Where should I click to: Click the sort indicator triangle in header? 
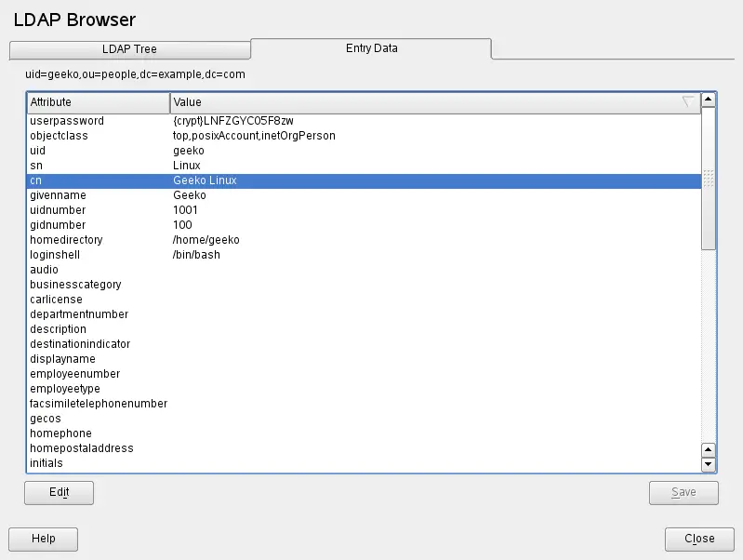687,102
